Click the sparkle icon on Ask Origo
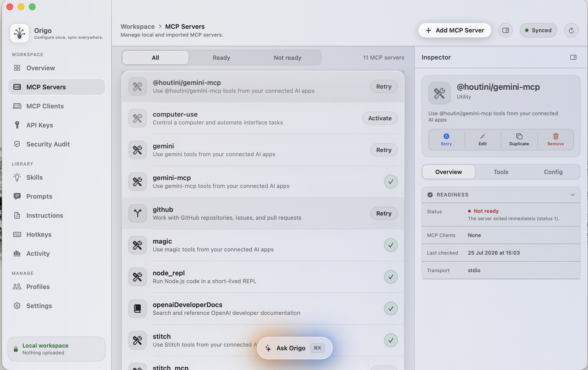588x370 pixels. 268,348
